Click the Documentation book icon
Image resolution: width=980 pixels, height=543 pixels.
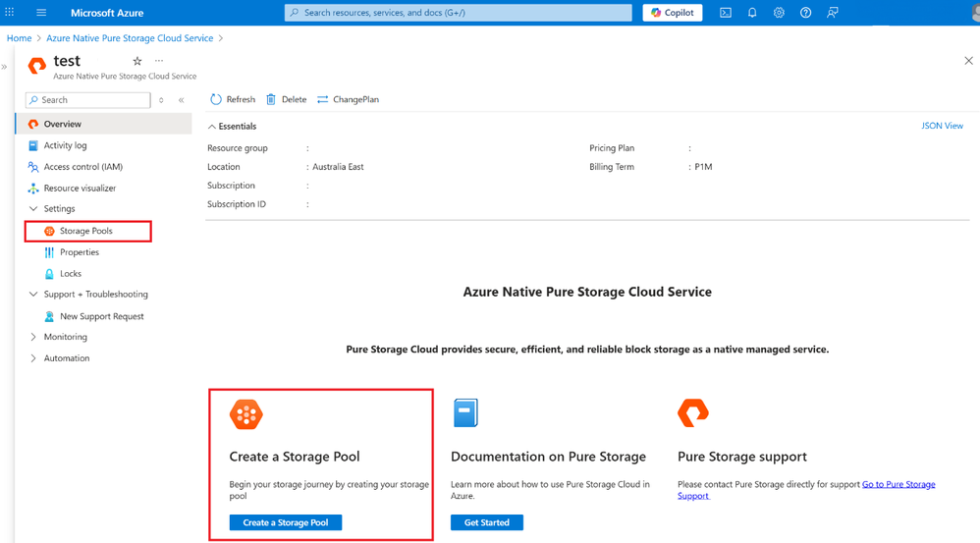(x=465, y=413)
